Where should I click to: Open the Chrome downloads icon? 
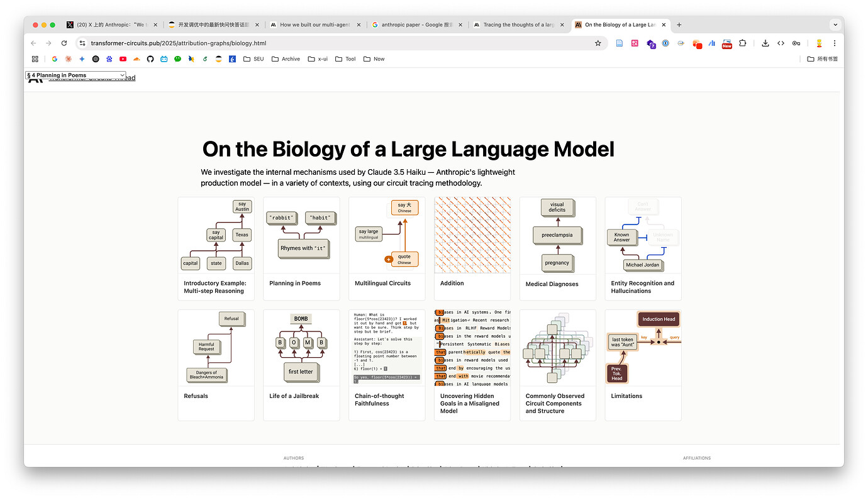pyautogui.click(x=765, y=43)
